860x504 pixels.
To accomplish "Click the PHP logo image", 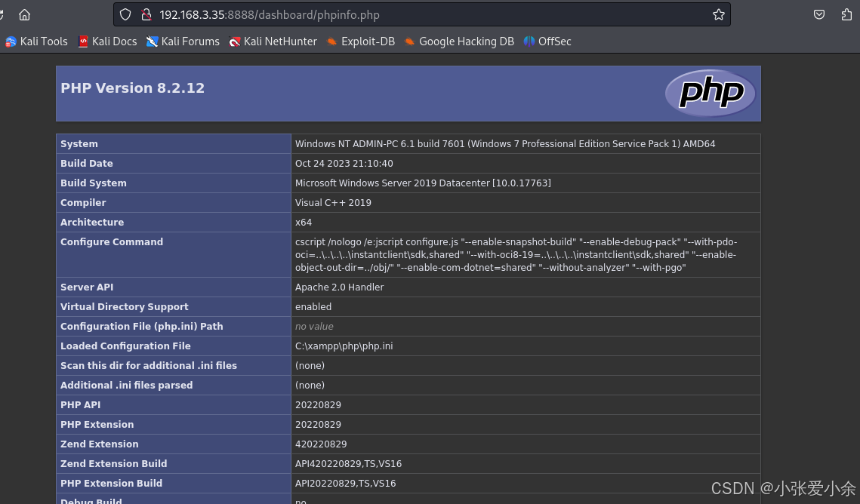I will point(711,93).
